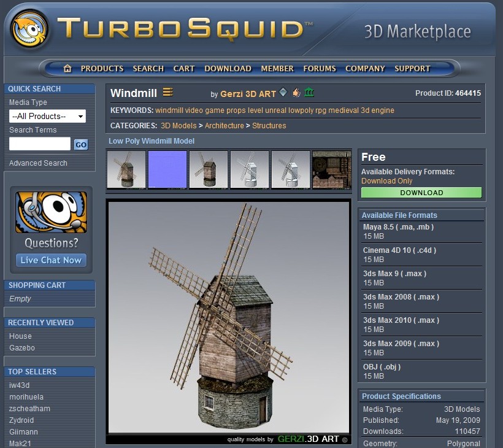
Task: Click the green DOWNLOAD button
Action: click(x=421, y=193)
